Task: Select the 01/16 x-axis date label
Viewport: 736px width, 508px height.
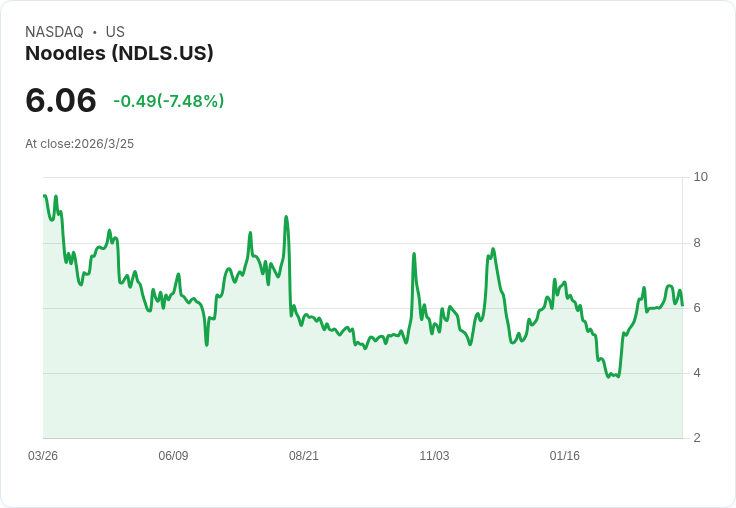Action: (x=565, y=456)
